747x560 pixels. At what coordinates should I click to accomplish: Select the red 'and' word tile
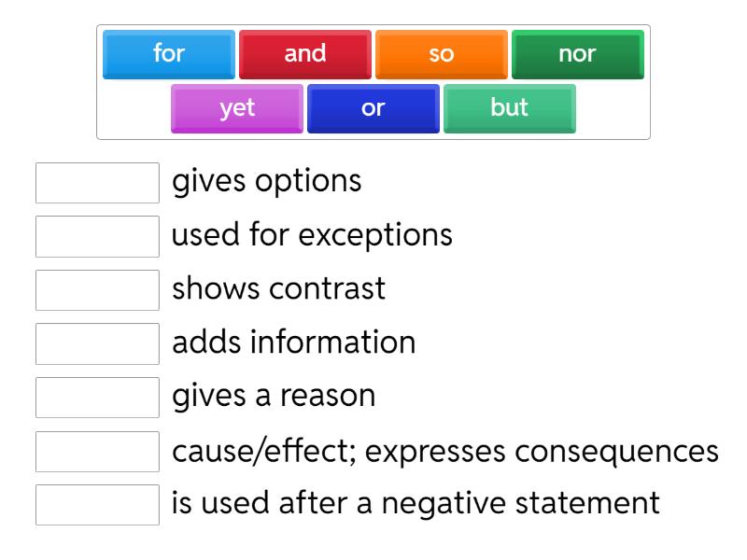point(305,54)
